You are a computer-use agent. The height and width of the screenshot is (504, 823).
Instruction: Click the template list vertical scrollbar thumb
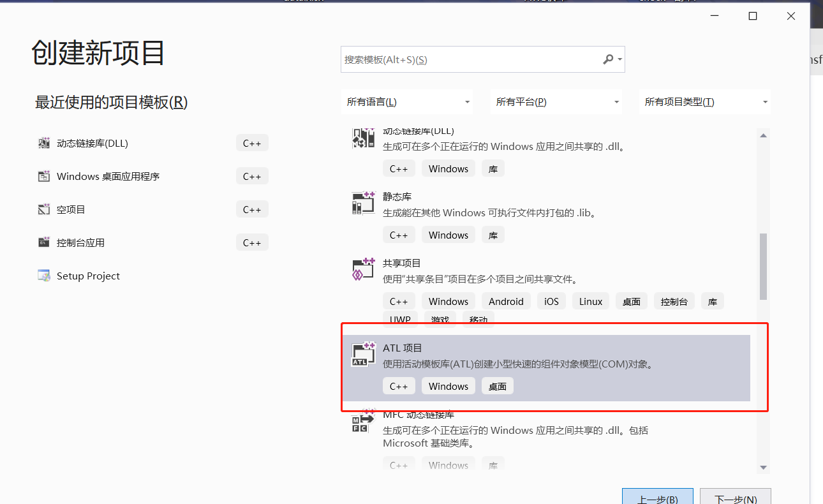763,266
